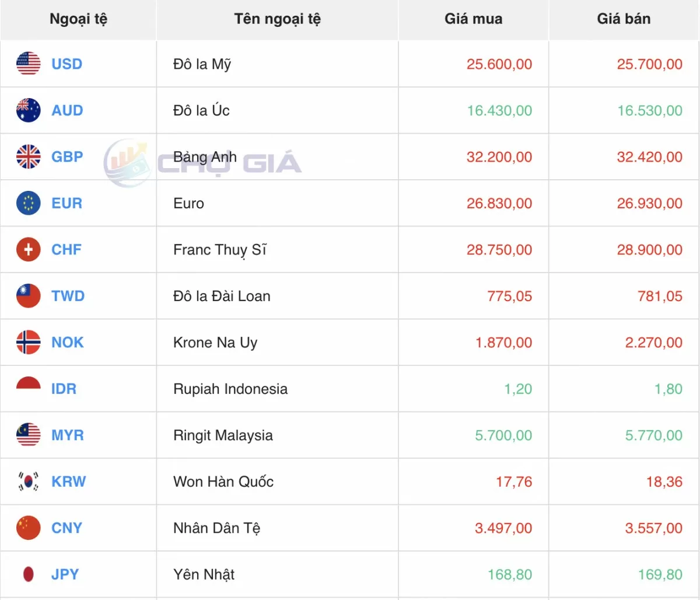Click the United States flag icon

coord(28,64)
